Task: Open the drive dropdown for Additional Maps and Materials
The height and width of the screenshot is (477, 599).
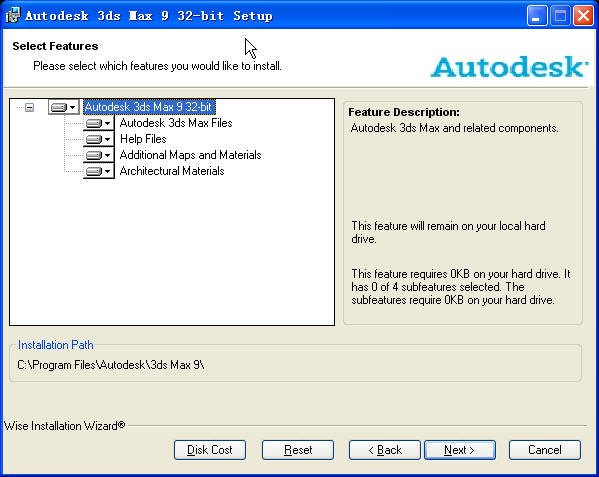Action: [x=99, y=155]
